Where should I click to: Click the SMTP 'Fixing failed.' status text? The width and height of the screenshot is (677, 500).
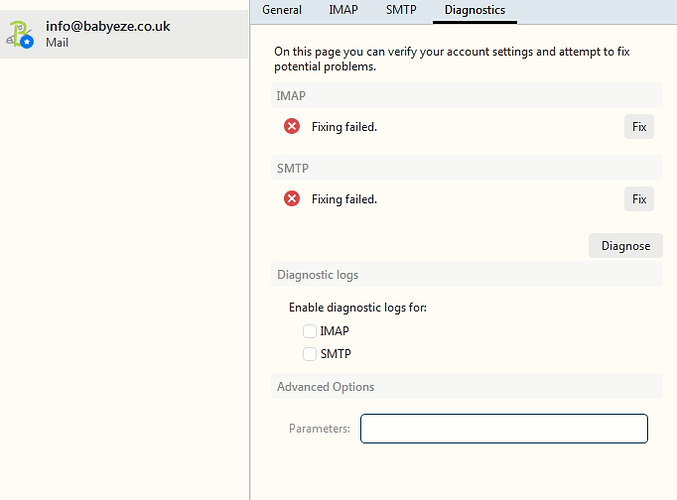click(x=344, y=199)
